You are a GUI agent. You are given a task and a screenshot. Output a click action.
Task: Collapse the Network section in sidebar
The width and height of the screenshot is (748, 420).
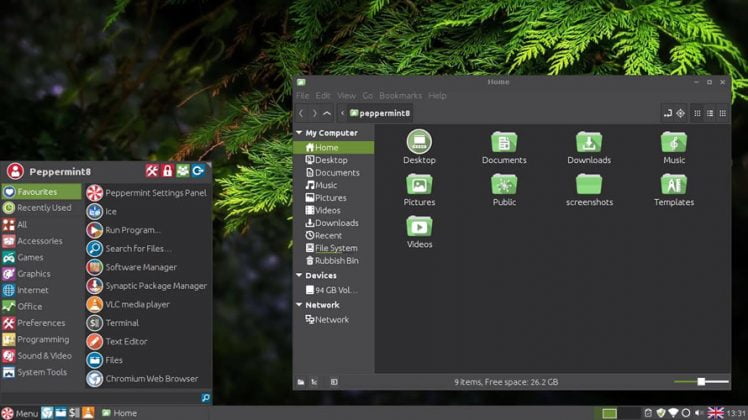pyautogui.click(x=299, y=304)
